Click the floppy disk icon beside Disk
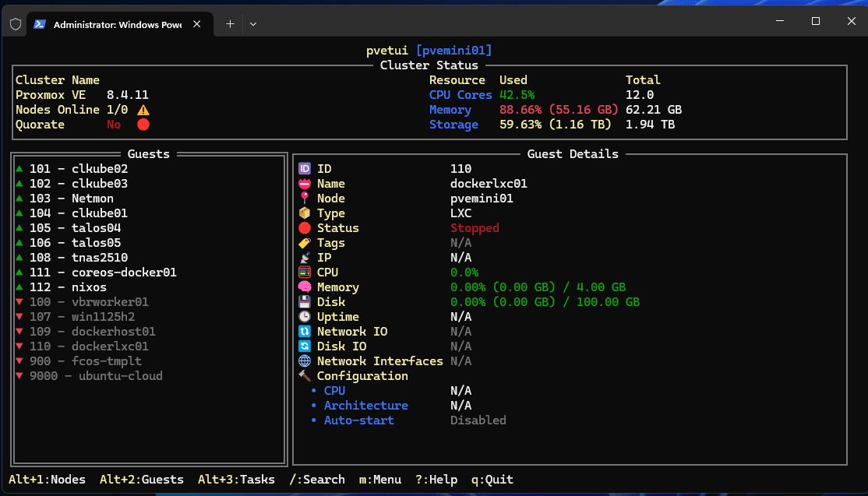This screenshot has height=496, width=868. tap(305, 302)
